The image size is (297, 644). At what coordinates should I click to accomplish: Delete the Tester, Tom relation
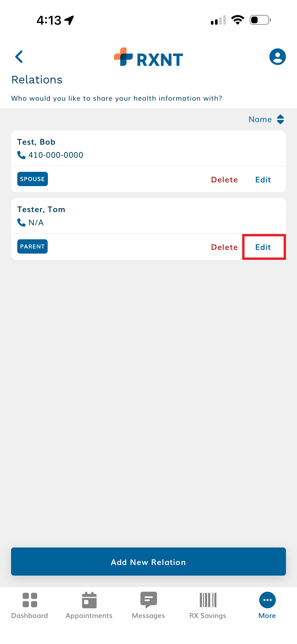[x=224, y=247]
